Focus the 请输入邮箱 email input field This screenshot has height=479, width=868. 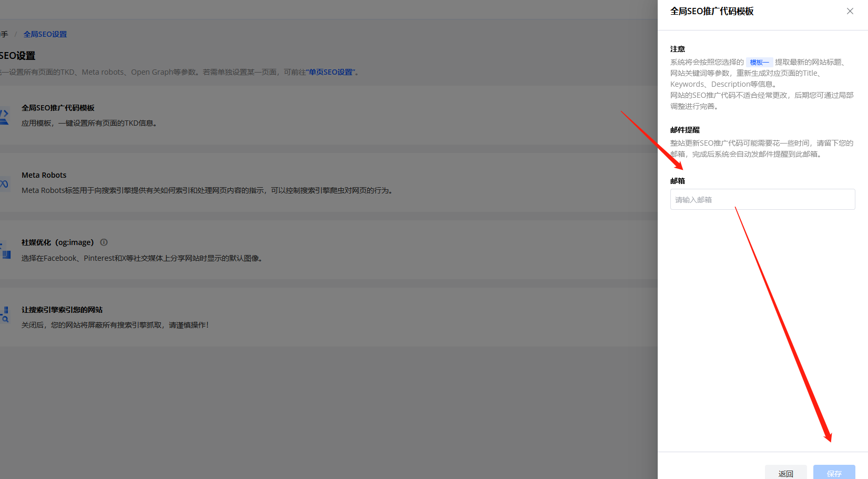762,200
